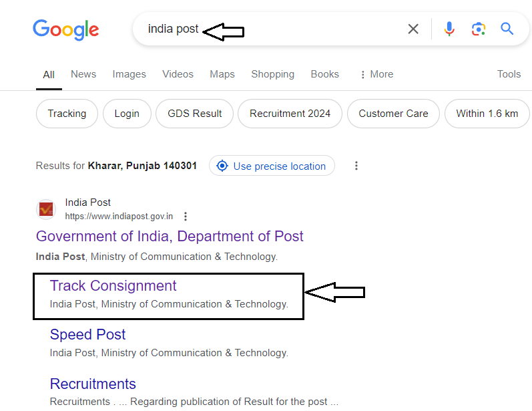Click the blue magnifier search icon
This screenshot has width=532, height=411.
point(507,29)
